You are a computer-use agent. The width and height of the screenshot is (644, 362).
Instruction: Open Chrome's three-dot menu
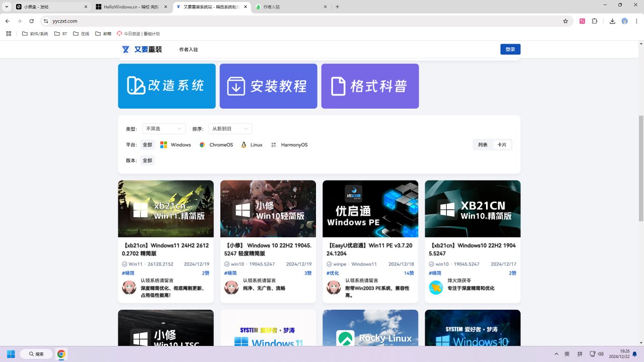637,21
